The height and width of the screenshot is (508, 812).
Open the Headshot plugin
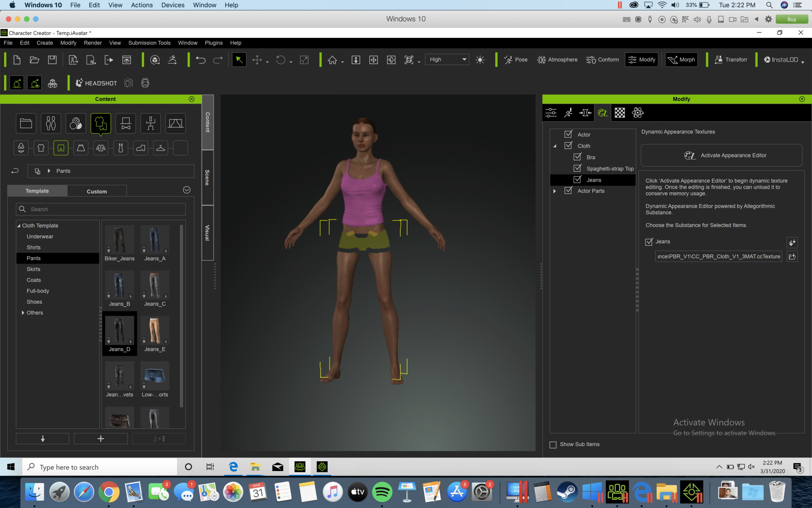pos(96,83)
